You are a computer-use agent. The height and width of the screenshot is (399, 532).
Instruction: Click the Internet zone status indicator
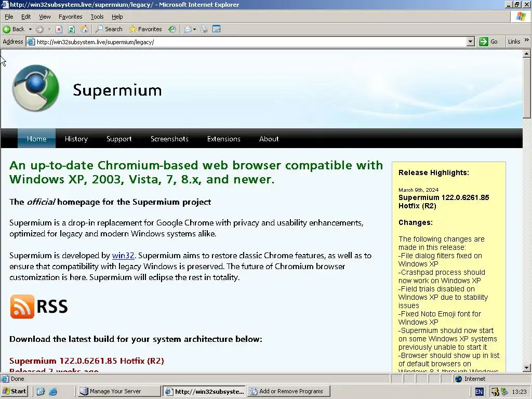tap(470, 379)
